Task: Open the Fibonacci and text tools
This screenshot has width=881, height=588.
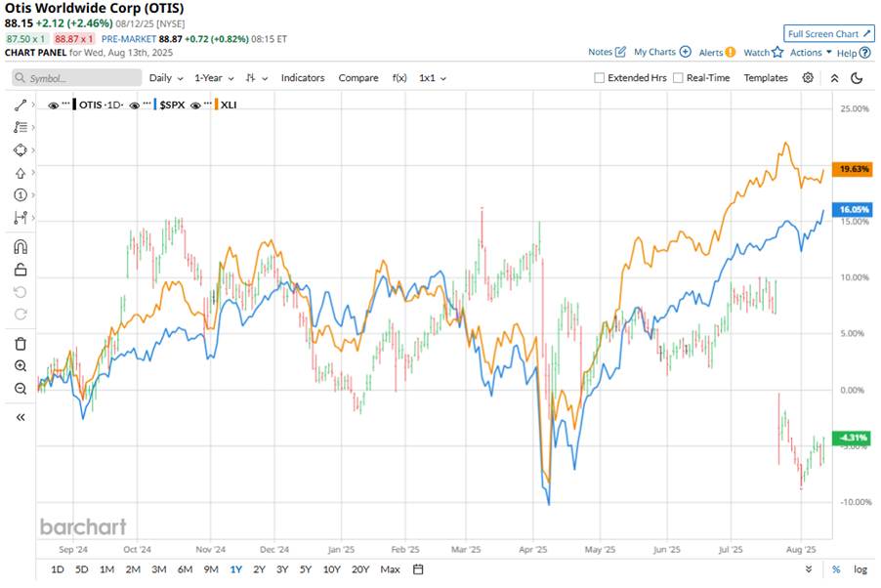Action: click(21, 128)
